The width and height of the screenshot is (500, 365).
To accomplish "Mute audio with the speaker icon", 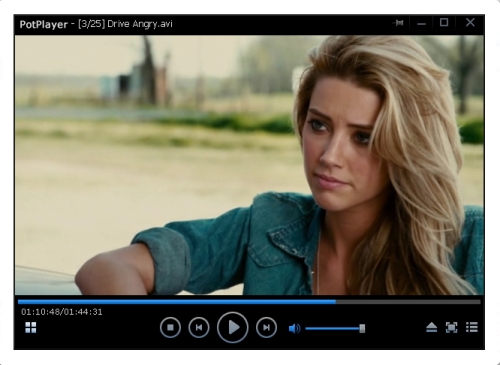I will click(x=294, y=329).
